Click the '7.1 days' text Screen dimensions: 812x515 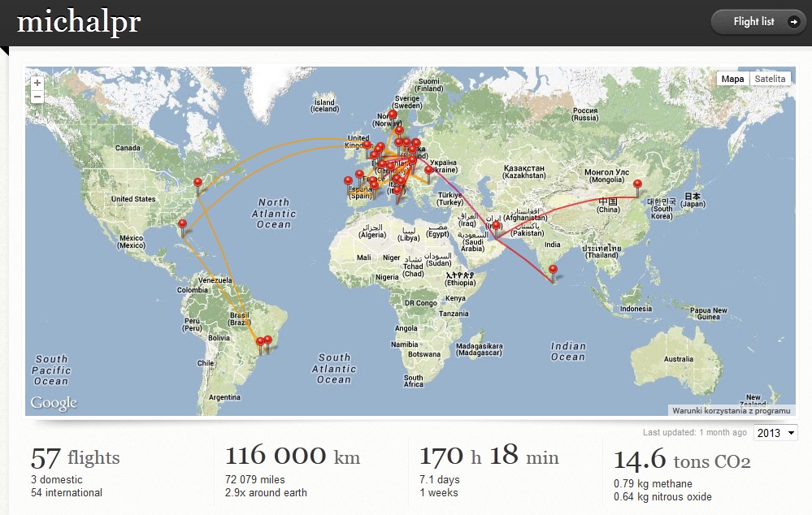click(439, 480)
